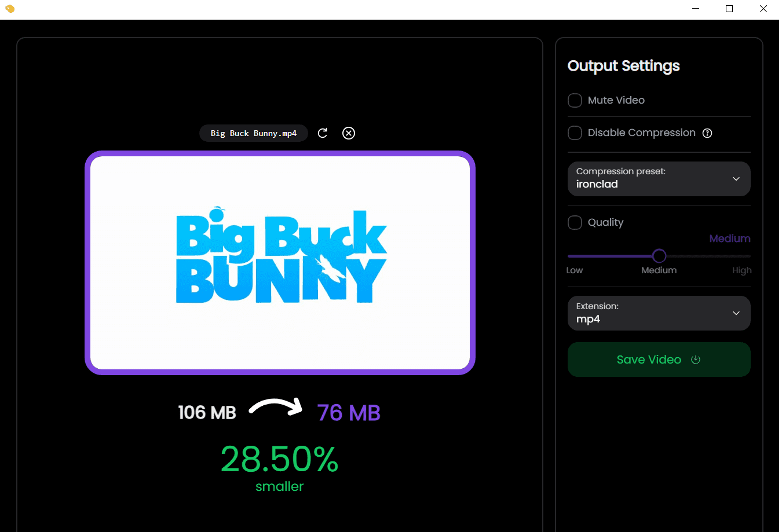This screenshot has height=532, width=782.
Task: Click the Output Settings heading
Action: click(624, 66)
